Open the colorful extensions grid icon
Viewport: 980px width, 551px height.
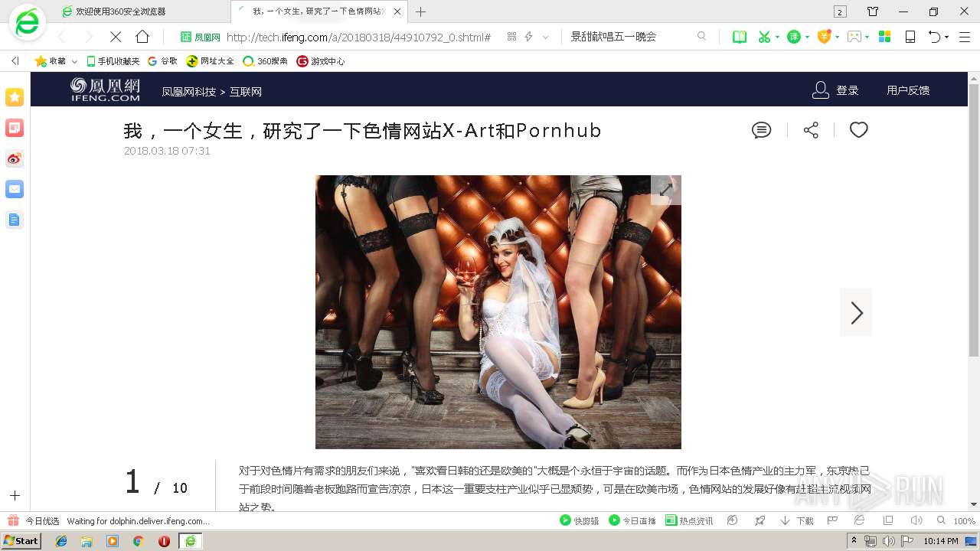[884, 37]
